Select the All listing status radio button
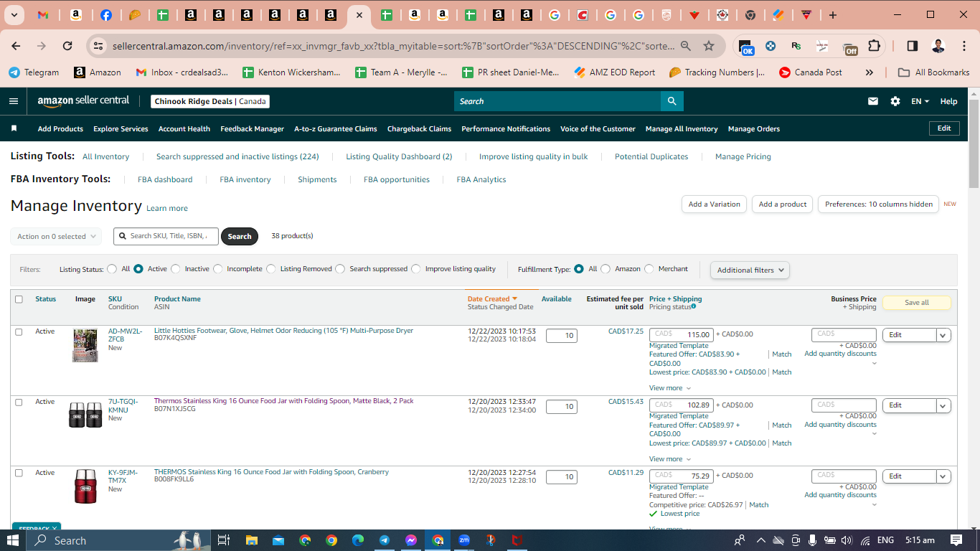Screen dimensions: 980x551 click(112, 269)
